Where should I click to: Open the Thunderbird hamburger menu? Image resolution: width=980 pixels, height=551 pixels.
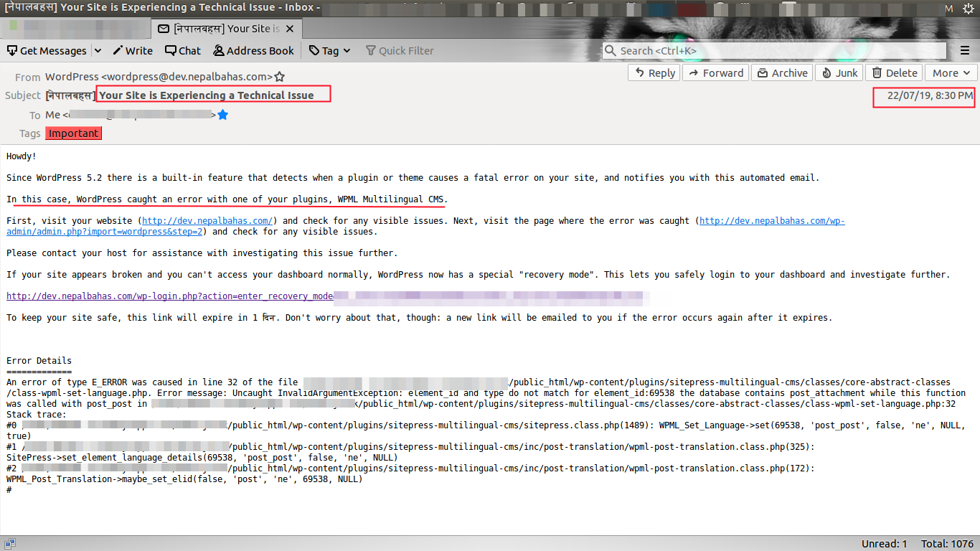point(965,51)
